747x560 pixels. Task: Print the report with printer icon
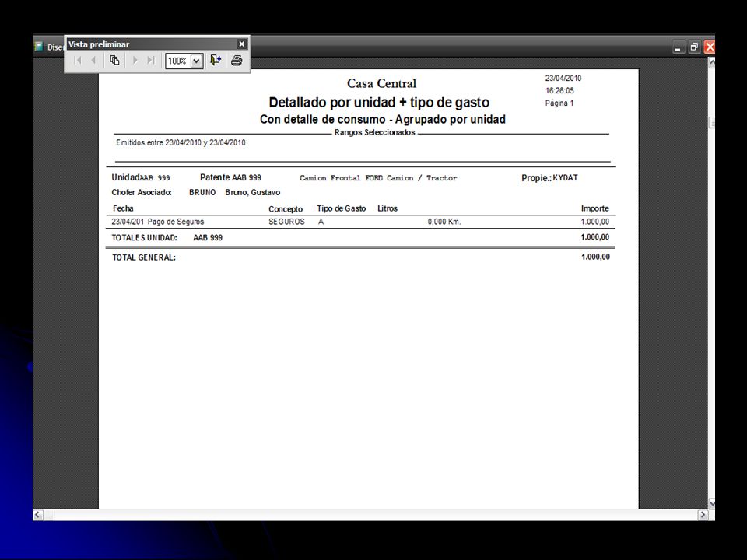(x=237, y=61)
